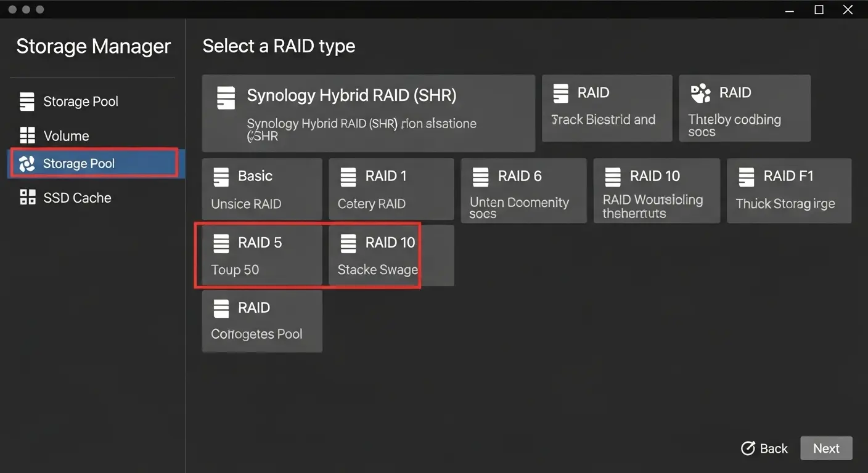Click the swirl icon of highlighted Storage Pool
Image resolution: width=868 pixels, height=473 pixels.
coord(27,164)
